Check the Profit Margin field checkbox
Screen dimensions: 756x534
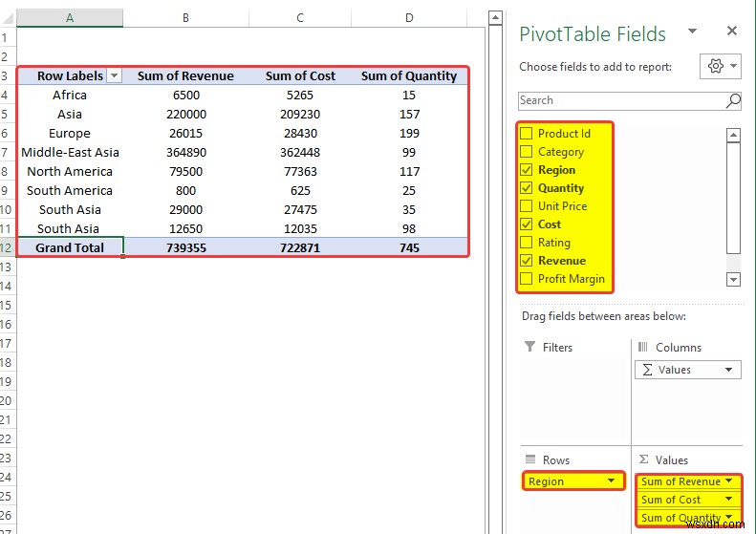pyautogui.click(x=526, y=279)
